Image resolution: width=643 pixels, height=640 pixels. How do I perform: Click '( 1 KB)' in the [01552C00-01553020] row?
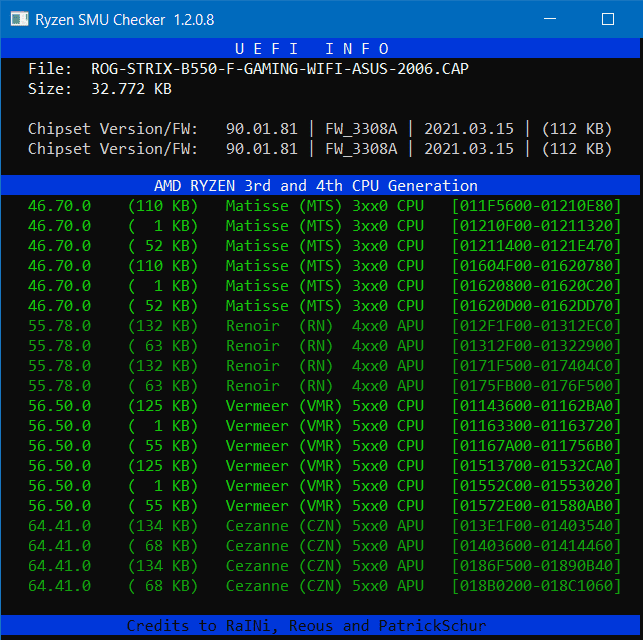163,486
